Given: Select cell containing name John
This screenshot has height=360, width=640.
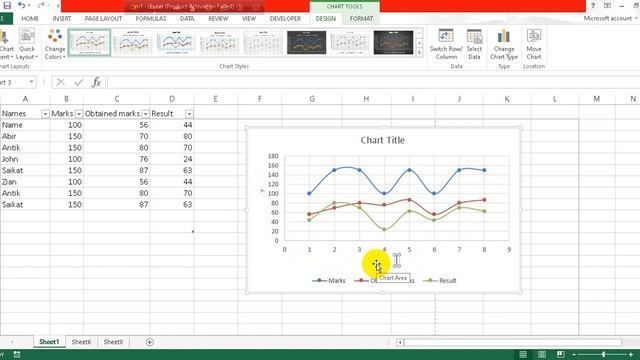Looking at the screenshot, I should [x=25, y=159].
